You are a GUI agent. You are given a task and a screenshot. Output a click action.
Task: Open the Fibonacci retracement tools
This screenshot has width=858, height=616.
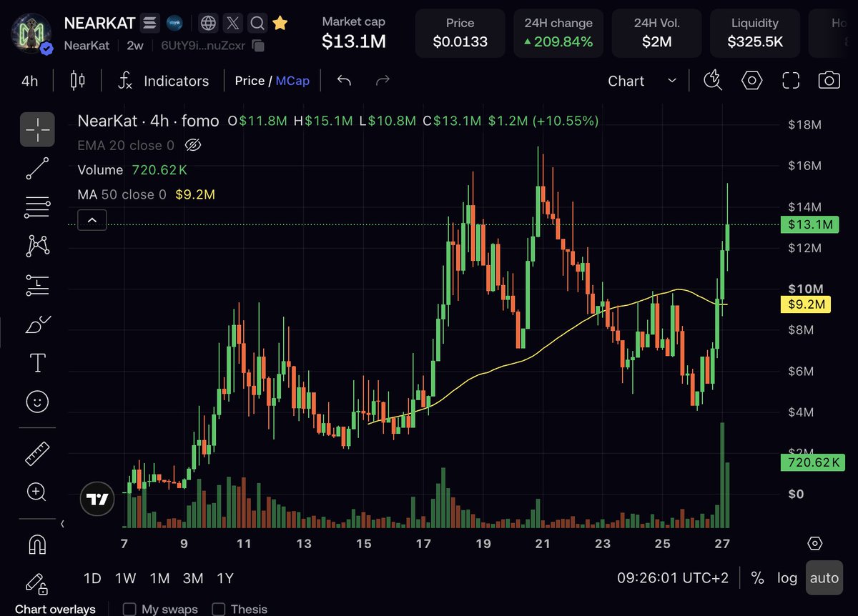click(x=37, y=207)
